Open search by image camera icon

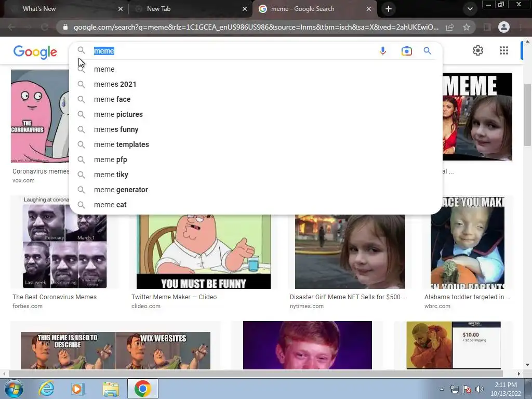(x=406, y=51)
